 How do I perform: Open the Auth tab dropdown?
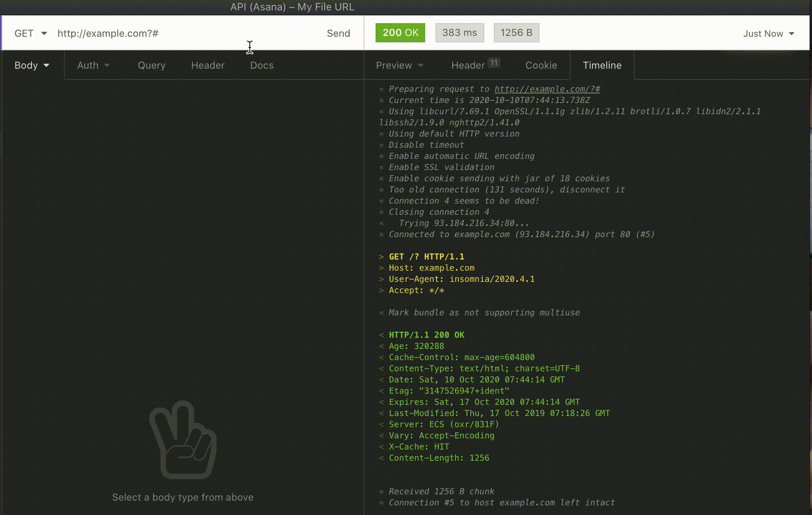(x=93, y=65)
